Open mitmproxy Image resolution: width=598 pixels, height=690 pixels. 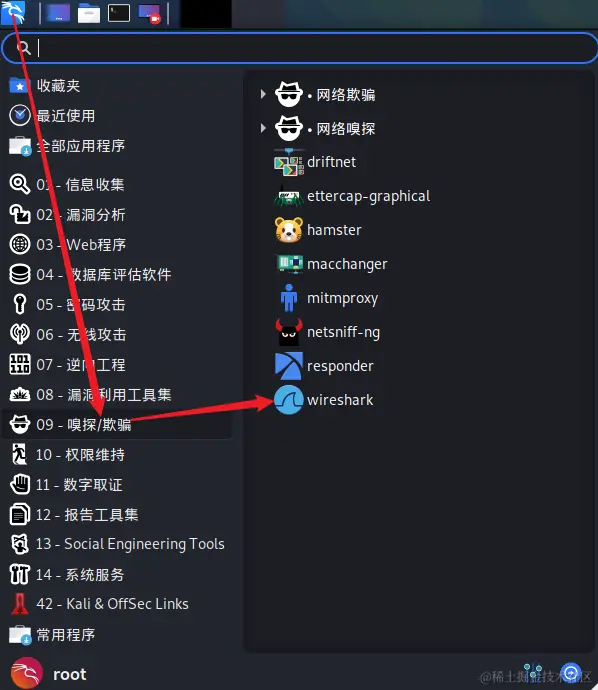326,298
